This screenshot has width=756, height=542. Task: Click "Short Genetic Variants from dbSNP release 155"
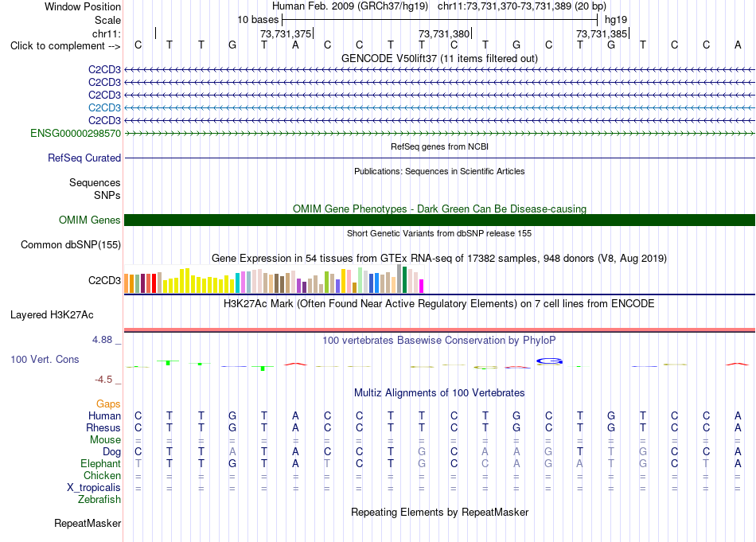click(x=439, y=233)
